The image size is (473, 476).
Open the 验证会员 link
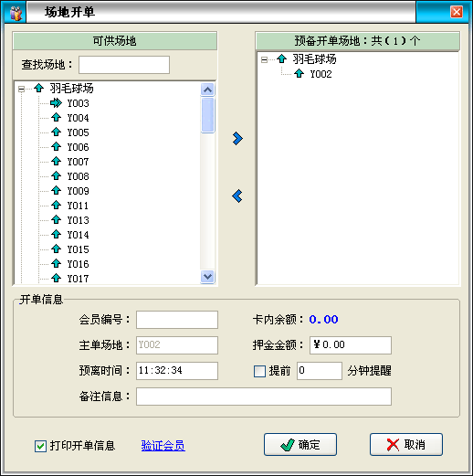coord(163,446)
